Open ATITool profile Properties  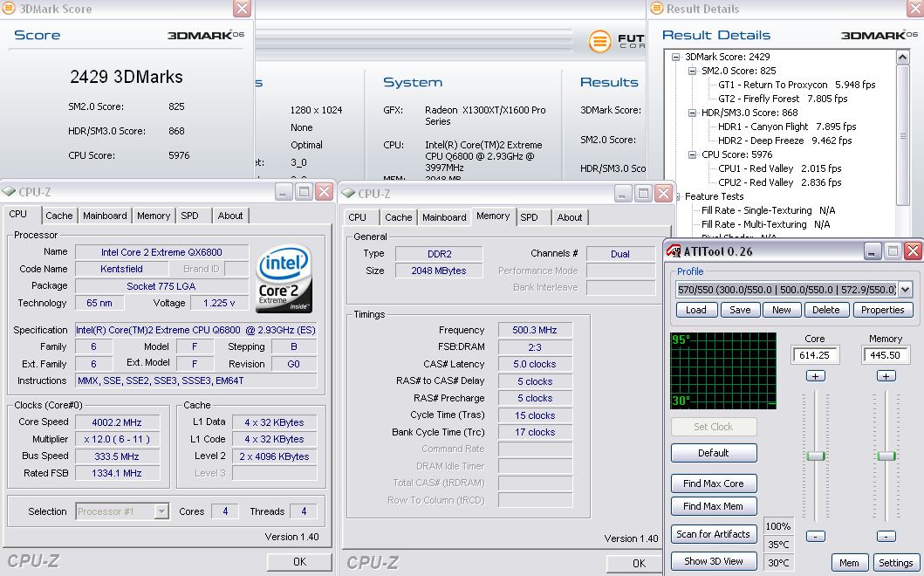click(x=883, y=310)
